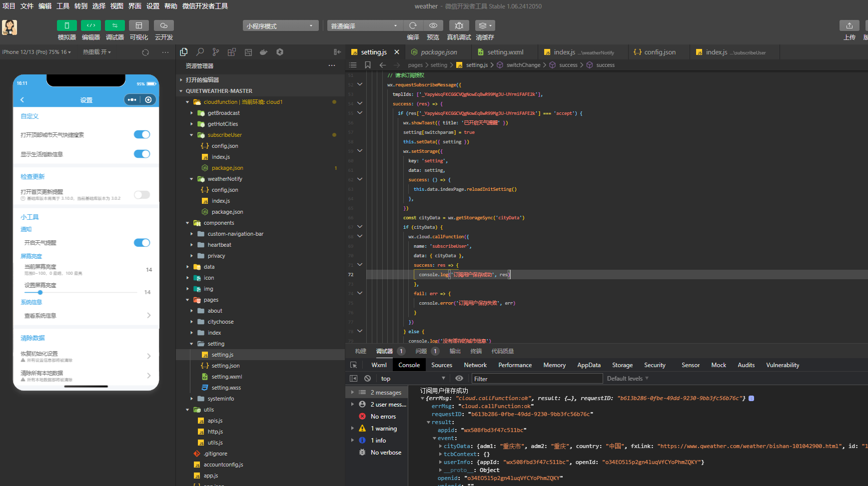Clear console with the clear icon
Screen dimensions: 868x486
[367, 379]
